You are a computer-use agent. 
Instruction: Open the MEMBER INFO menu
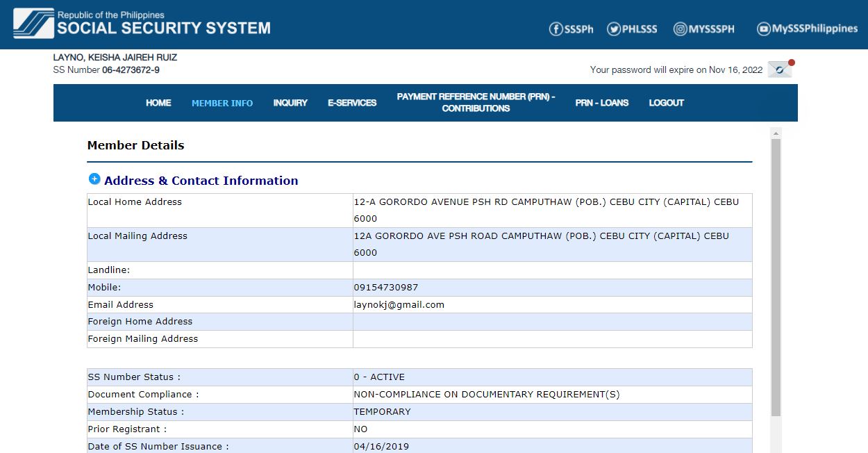pyautogui.click(x=222, y=103)
